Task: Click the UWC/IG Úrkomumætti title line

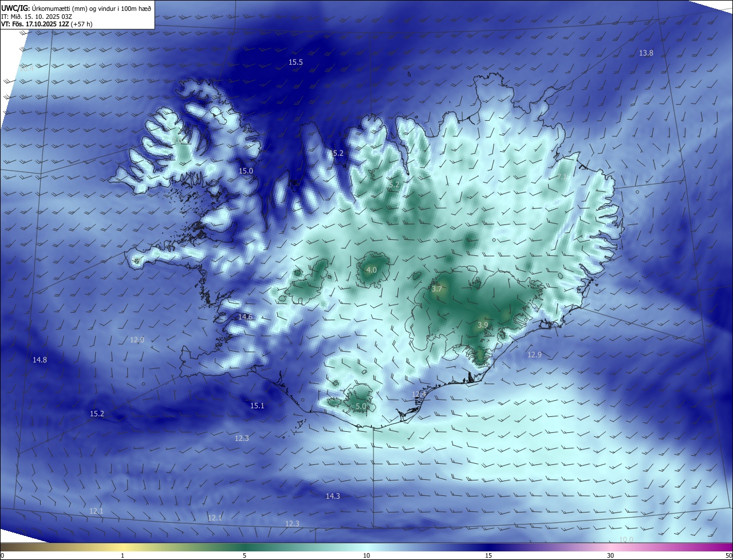Action: pos(76,8)
